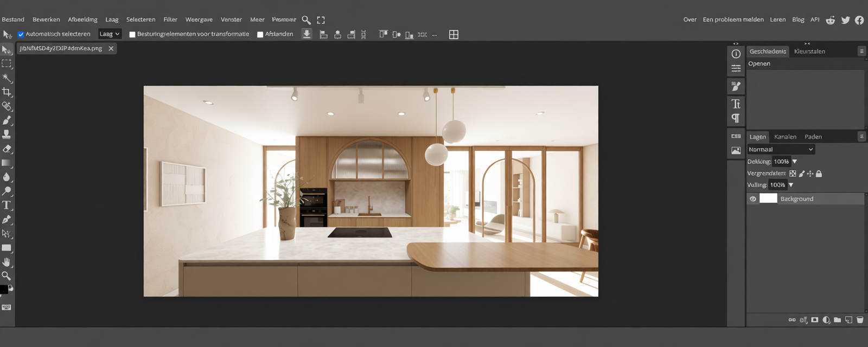
Task: Select the Type tool in toolbar
Action: [x=7, y=205]
